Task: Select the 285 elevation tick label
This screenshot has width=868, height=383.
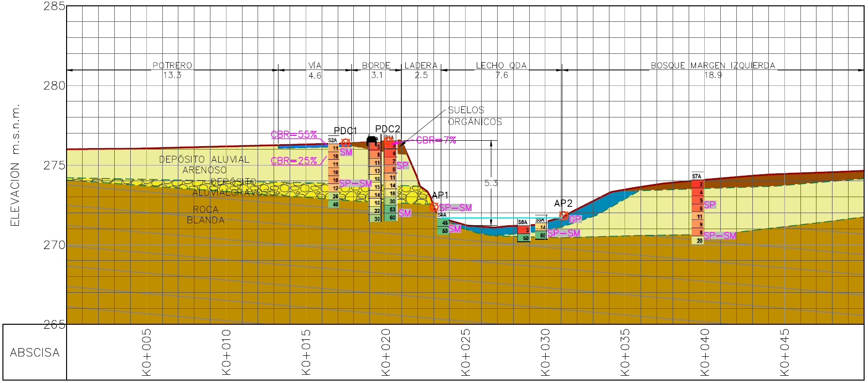Action: tap(54, 6)
